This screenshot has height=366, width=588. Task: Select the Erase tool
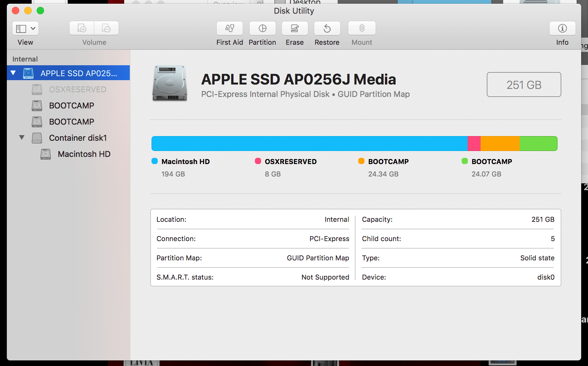(294, 28)
